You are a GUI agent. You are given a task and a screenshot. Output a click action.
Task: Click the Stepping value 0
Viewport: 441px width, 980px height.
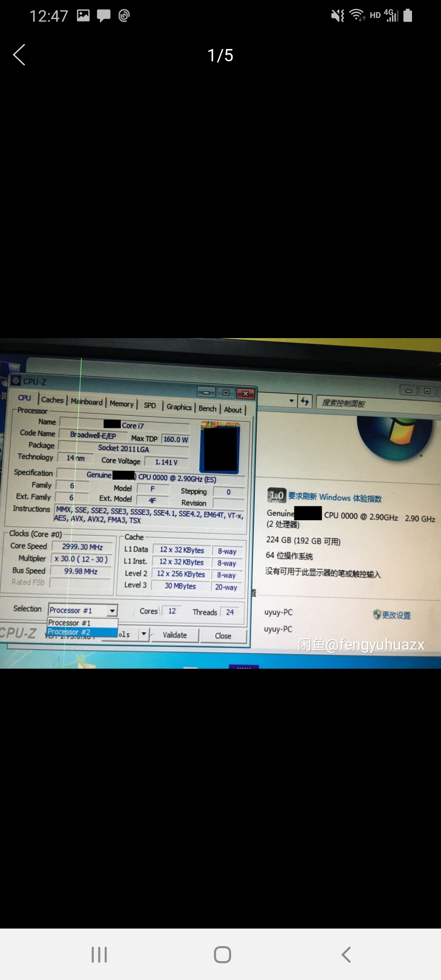229,492
